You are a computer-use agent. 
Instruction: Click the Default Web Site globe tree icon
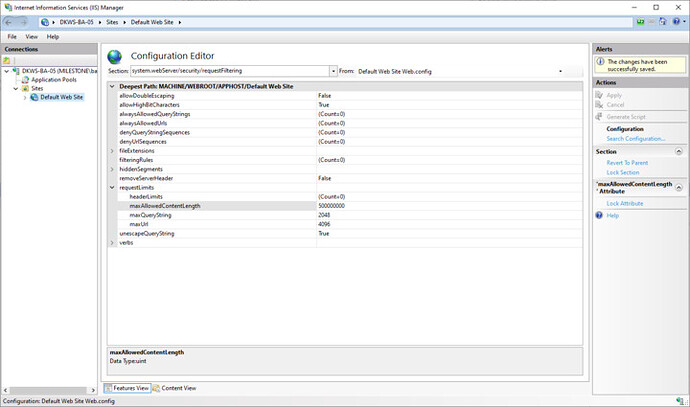34,97
